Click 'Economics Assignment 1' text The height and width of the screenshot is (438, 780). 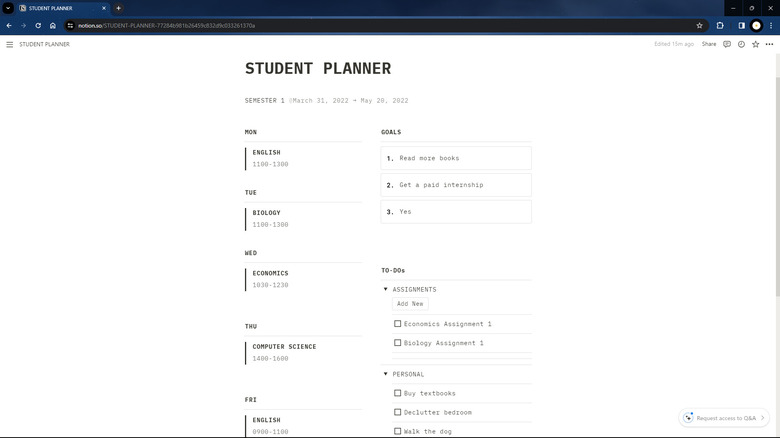tap(448, 324)
